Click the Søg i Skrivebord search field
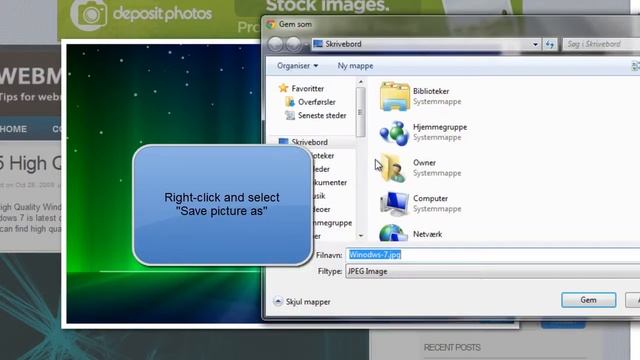Screen dimensions: 640x360 coord(601,44)
